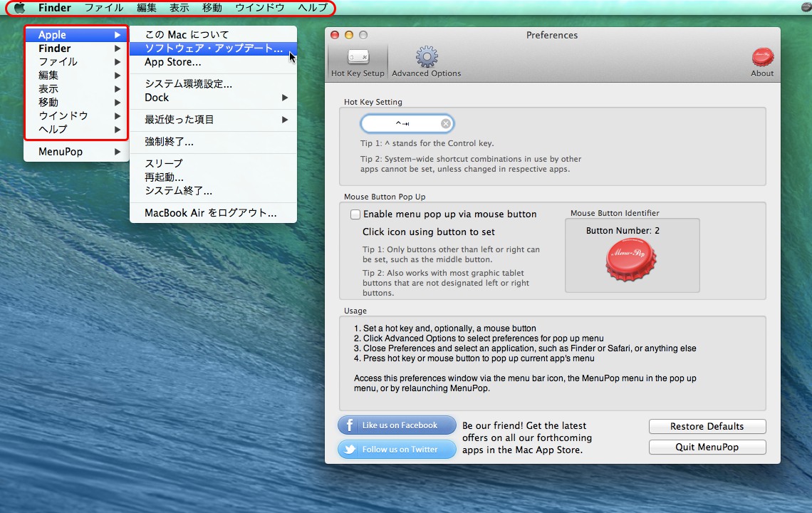Image resolution: width=812 pixels, height=513 pixels.
Task: Click the About bottle cap icon
Action: tap(762, 57)
